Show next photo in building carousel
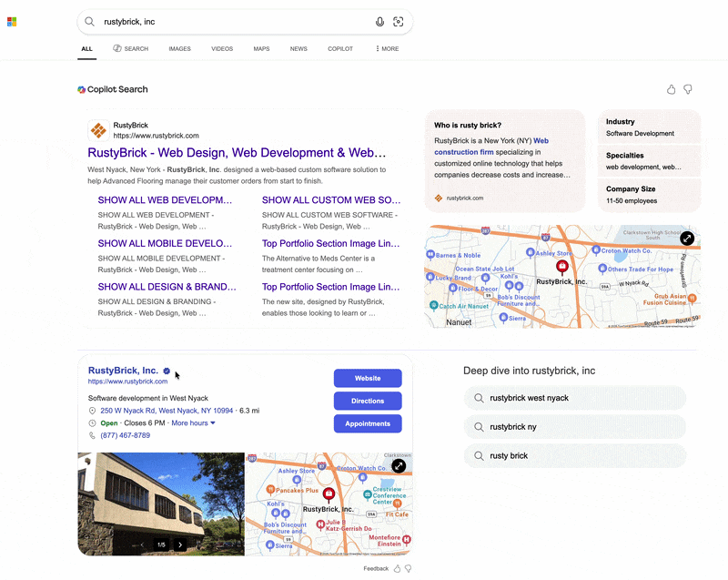The height and width of the screenshot is (580, 728). pos(180,544)
